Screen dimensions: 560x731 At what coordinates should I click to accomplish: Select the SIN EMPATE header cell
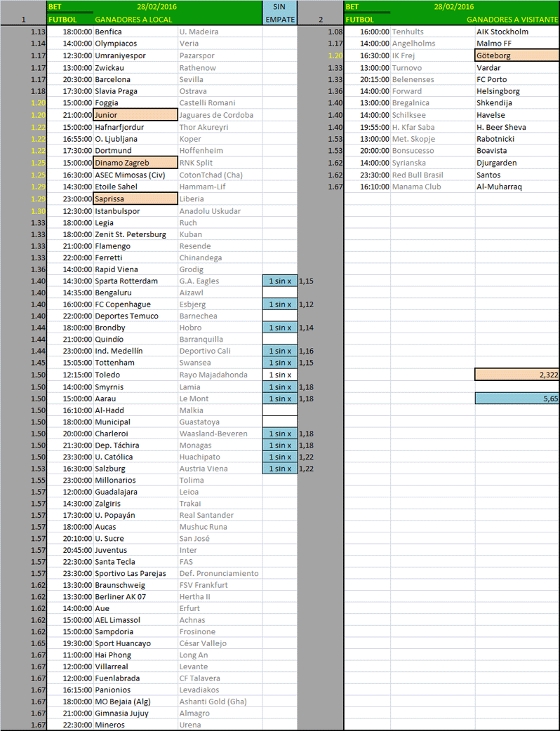[280, 13]
